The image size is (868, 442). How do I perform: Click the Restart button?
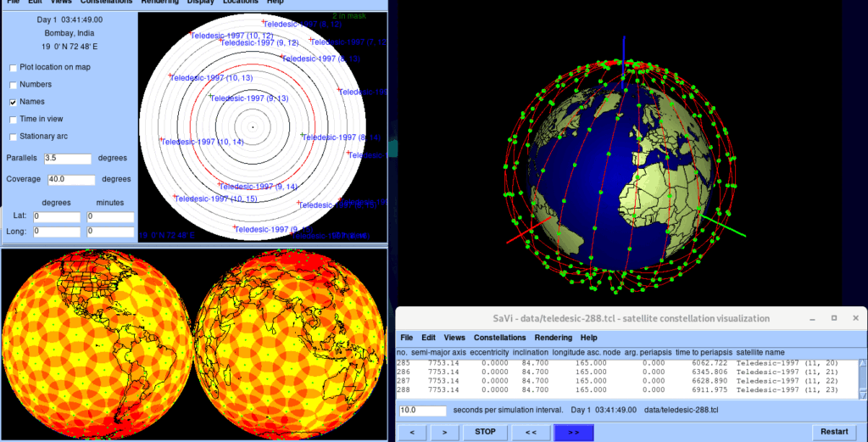(x=833, y=432)
